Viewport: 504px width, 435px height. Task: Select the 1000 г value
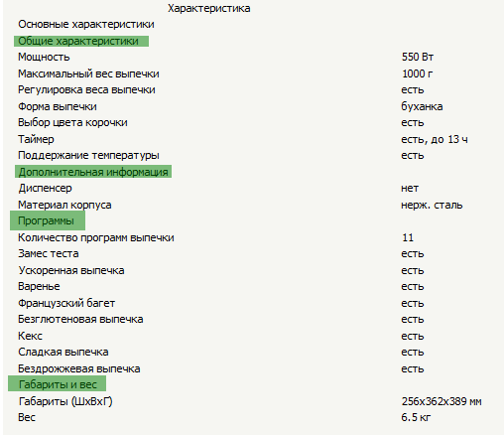tap(417, 73)
